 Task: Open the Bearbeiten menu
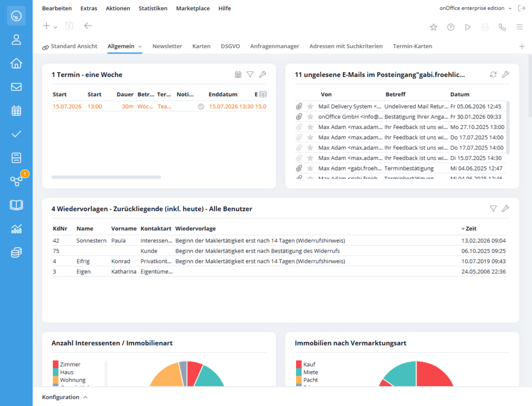coord(57,8)
